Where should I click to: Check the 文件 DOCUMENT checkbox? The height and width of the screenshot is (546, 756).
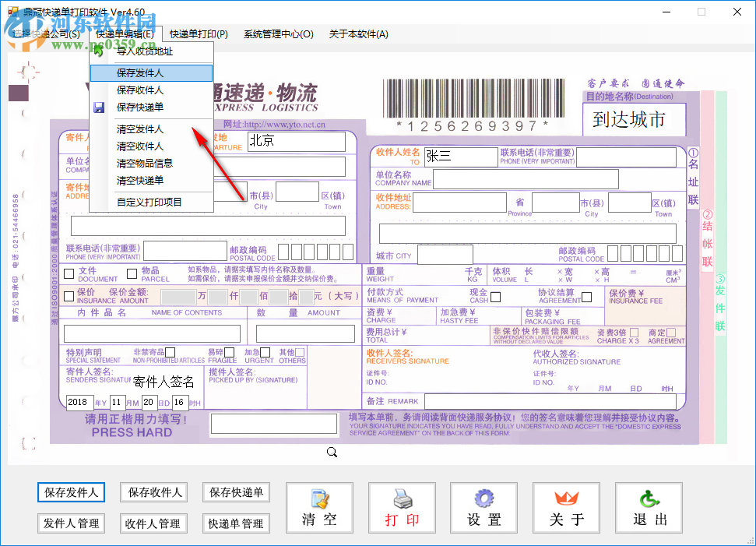[x=68, y=274]
